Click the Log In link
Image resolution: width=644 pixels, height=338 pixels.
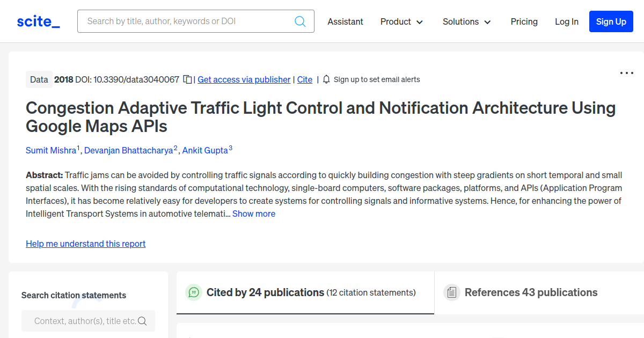coord(566,21)
